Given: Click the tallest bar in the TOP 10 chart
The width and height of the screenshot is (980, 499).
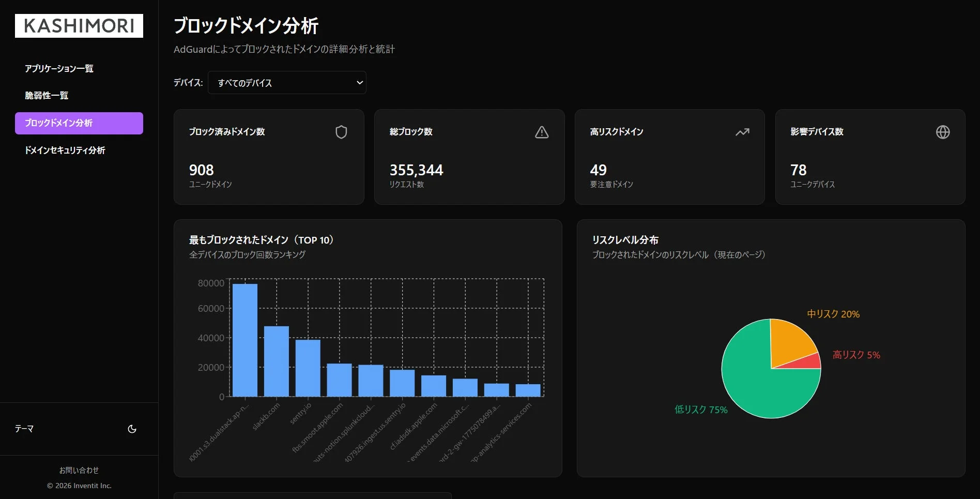Looking at the screenshot, I should click(x=246, y=339).
